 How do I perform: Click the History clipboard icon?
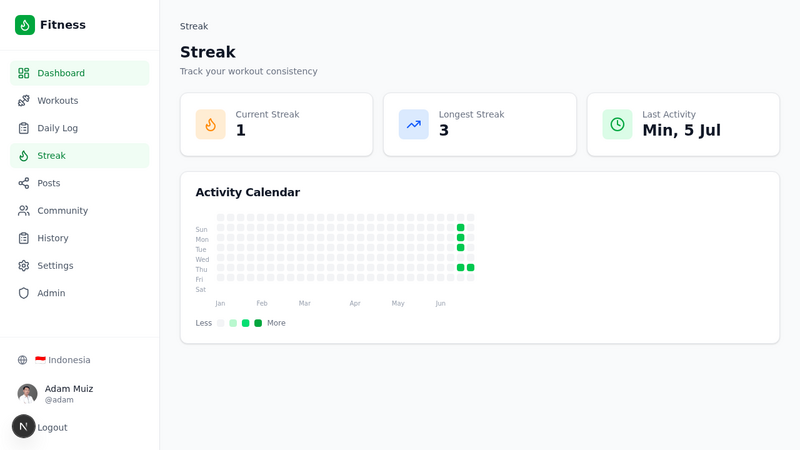23,238
